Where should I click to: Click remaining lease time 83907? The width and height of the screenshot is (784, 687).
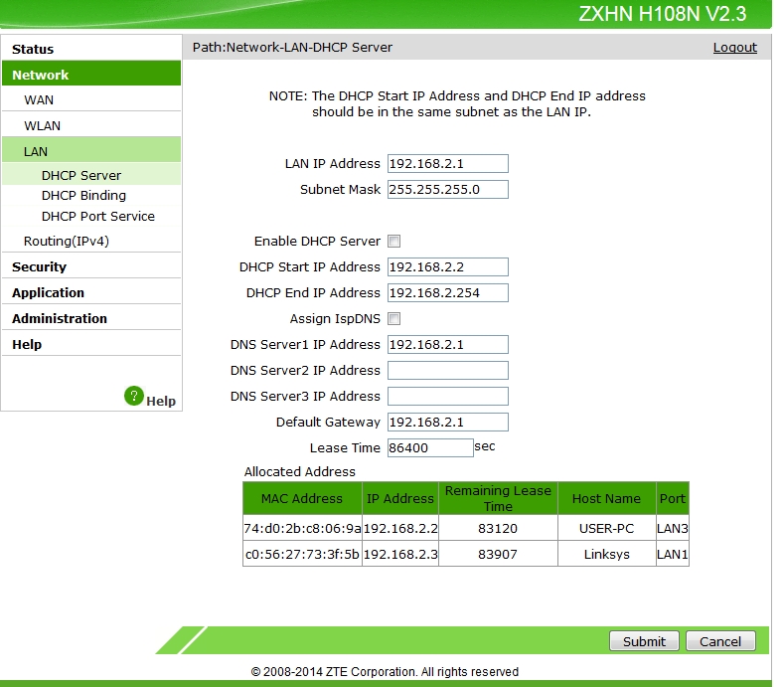click(498, 554)
